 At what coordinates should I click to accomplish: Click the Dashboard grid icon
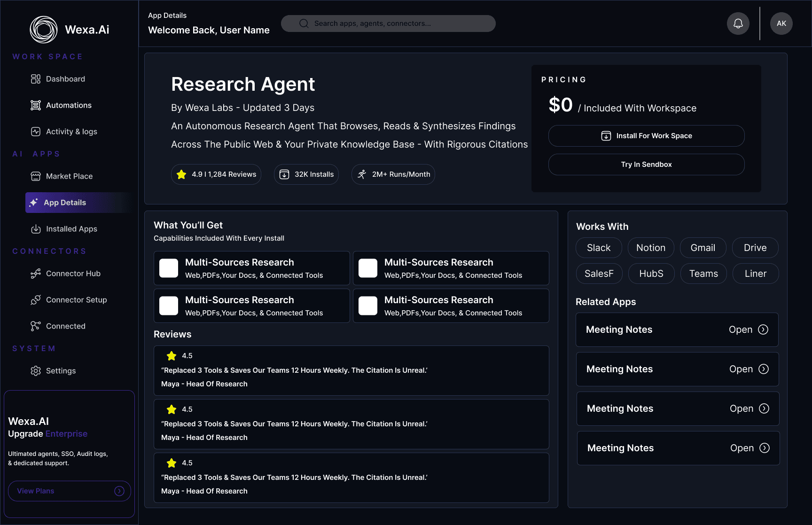pyautogui.click(x=36, y=79)
